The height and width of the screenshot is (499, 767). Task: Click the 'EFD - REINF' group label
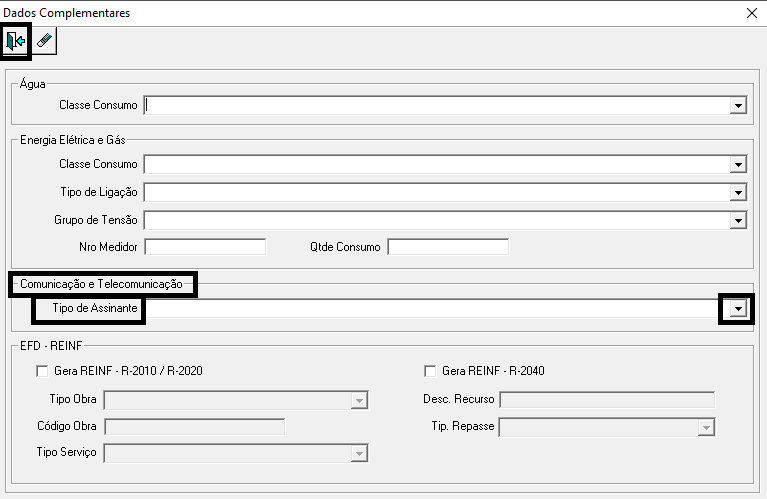click(x=51, y=346)
